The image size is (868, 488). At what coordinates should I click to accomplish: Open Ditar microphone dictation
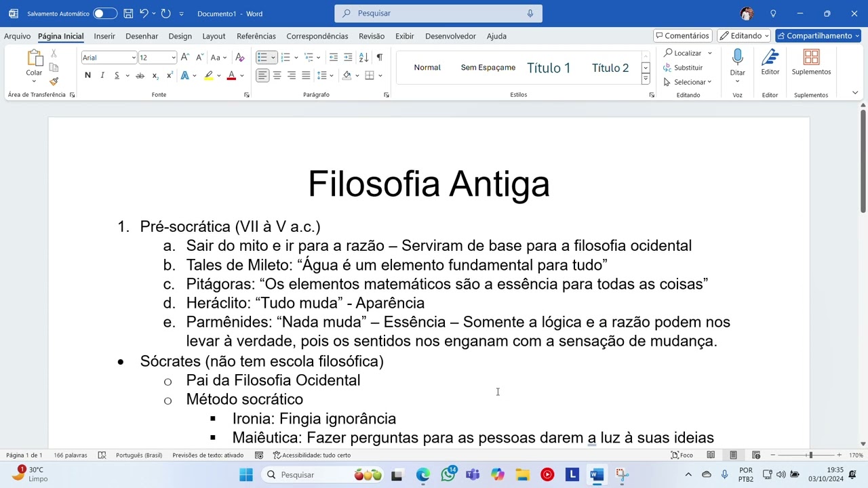tap(737, 63)
